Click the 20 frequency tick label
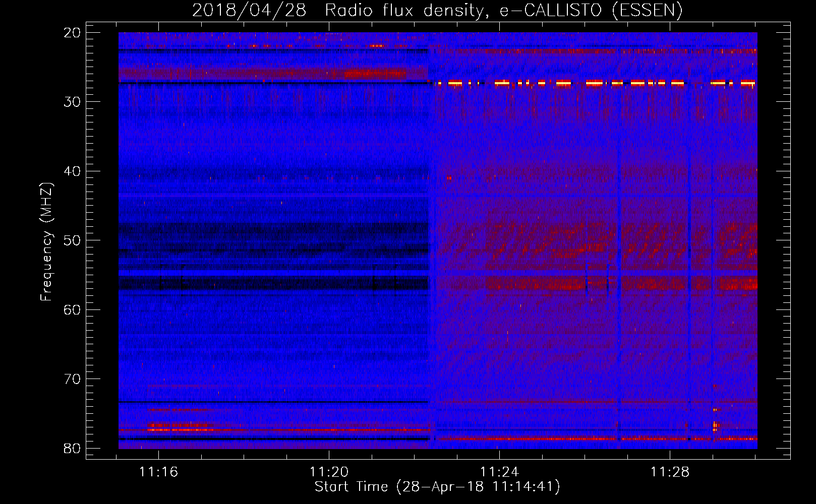The image size is (816, 504). [72, 33]
